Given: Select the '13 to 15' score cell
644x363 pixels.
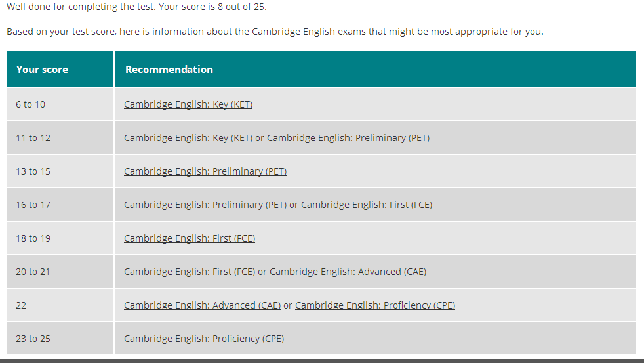Looking at the screenshot, I should click(60, 171).
